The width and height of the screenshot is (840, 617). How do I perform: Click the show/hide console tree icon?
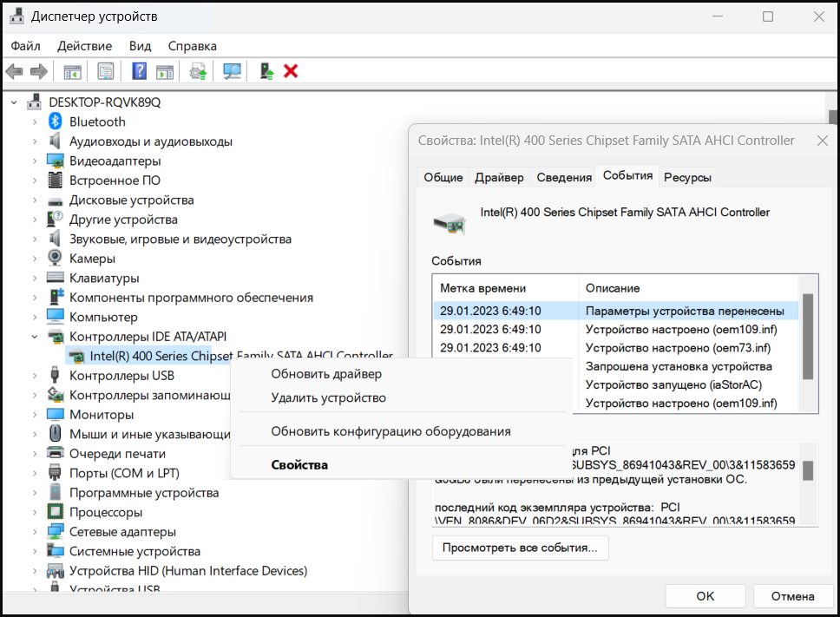pyautogui.click(x=72, y=71)
